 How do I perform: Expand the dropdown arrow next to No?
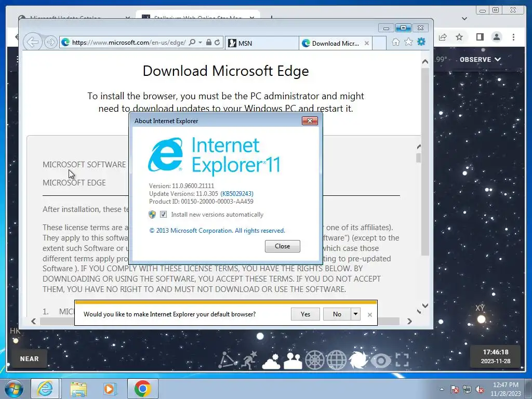[x=355, y=314]
